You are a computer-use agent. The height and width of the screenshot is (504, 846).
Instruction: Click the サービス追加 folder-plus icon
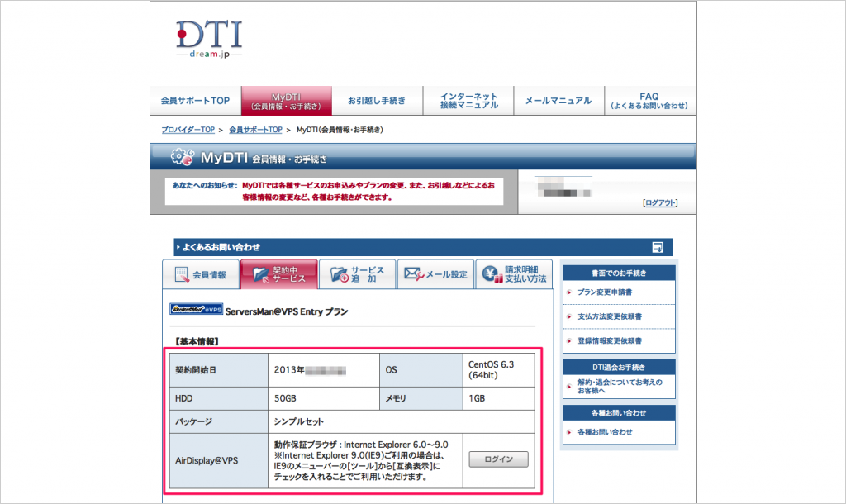(x=339, y=274)
